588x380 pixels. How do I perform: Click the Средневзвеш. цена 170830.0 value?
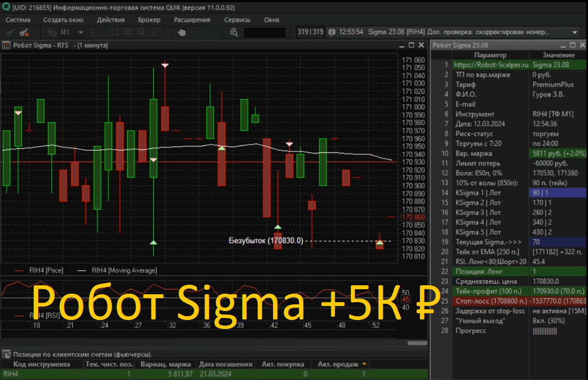coord(558,281)
